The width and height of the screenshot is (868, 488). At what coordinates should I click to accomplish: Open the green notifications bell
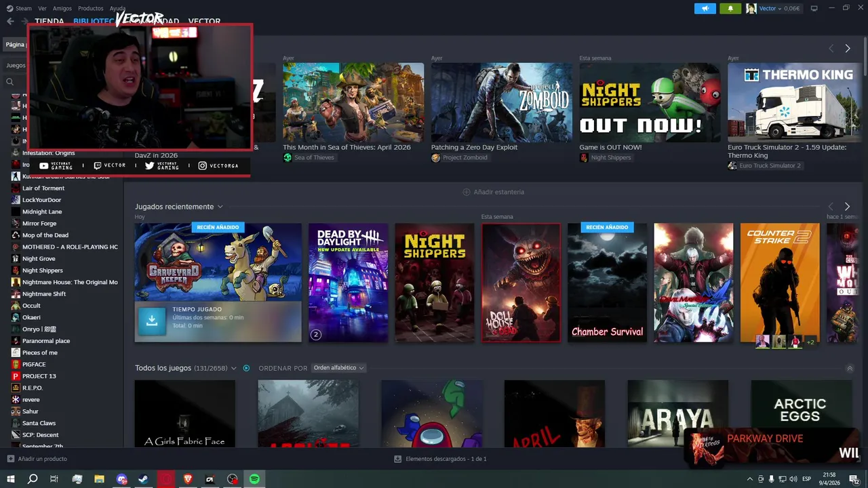730,8
